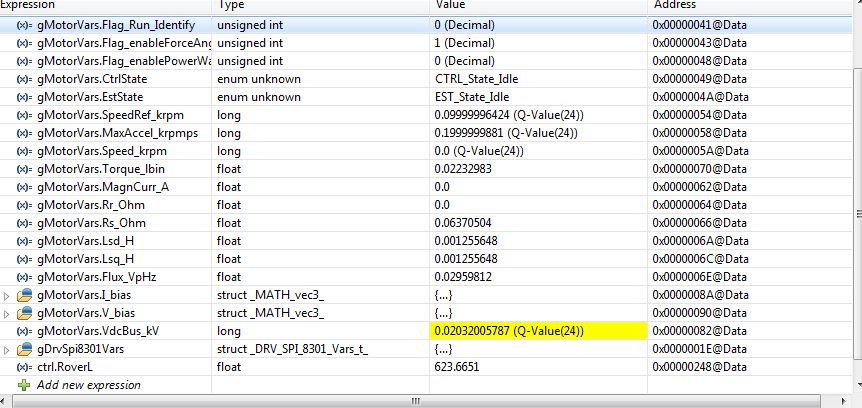Viewport: 862px width, 408px height.
Task: Click the variable icon beside gMotorVars.Flux_VpHz
Action: tap(25, 277)
